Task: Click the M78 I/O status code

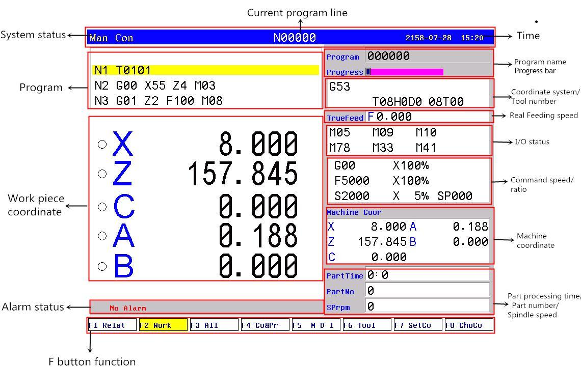Action: pyautogui.click(x=339, y=148)
